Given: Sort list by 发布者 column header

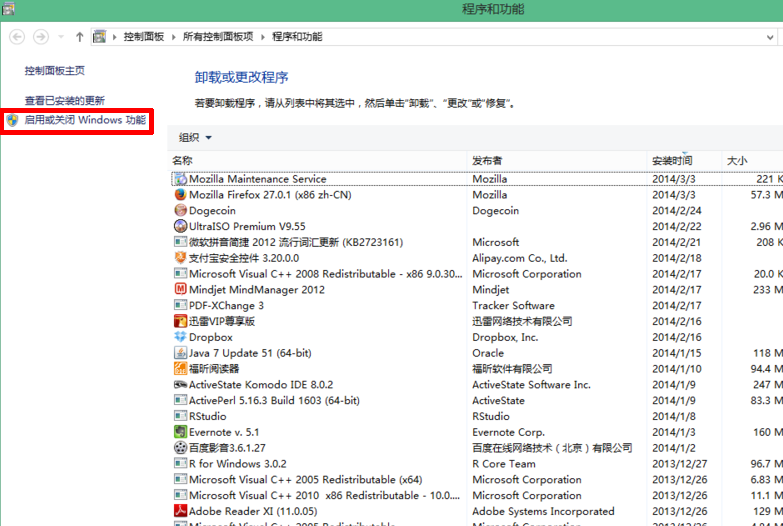Looking at the screenshot, I should 487,160.
